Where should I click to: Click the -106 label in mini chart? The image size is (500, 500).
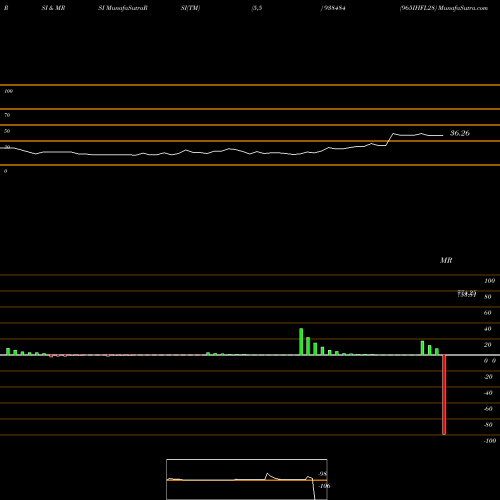point(324,486)
